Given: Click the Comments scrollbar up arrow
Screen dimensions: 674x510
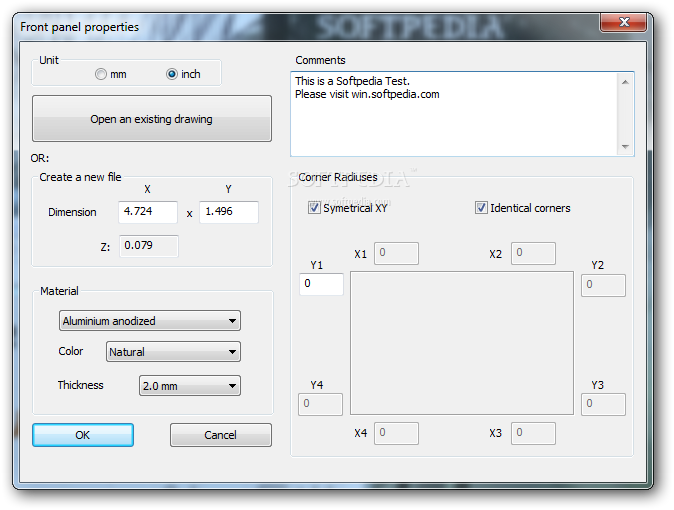Looking at the screenshot, I should pyautogui.click(x=625, y=82).
